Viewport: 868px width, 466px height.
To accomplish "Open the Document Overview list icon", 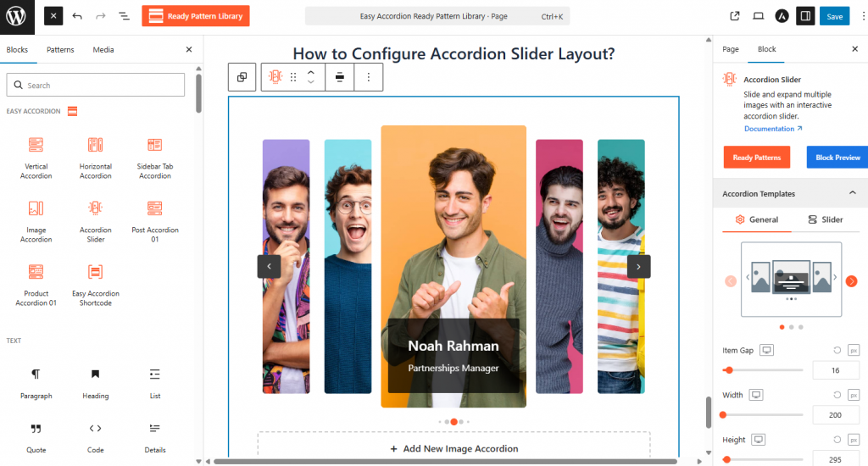I will [124, 16].
